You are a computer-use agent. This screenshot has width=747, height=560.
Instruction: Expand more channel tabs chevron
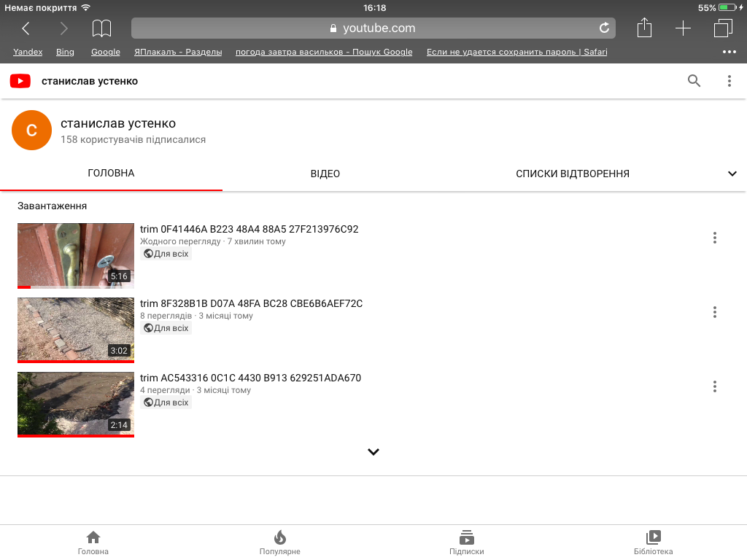(732, 174)
